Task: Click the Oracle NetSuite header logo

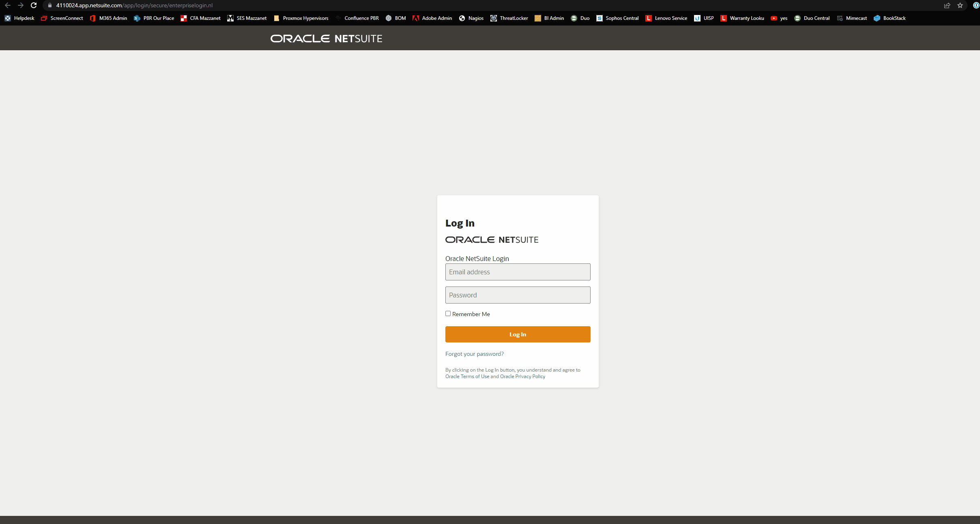Action: pyautogui.click(x=326, y=38)
